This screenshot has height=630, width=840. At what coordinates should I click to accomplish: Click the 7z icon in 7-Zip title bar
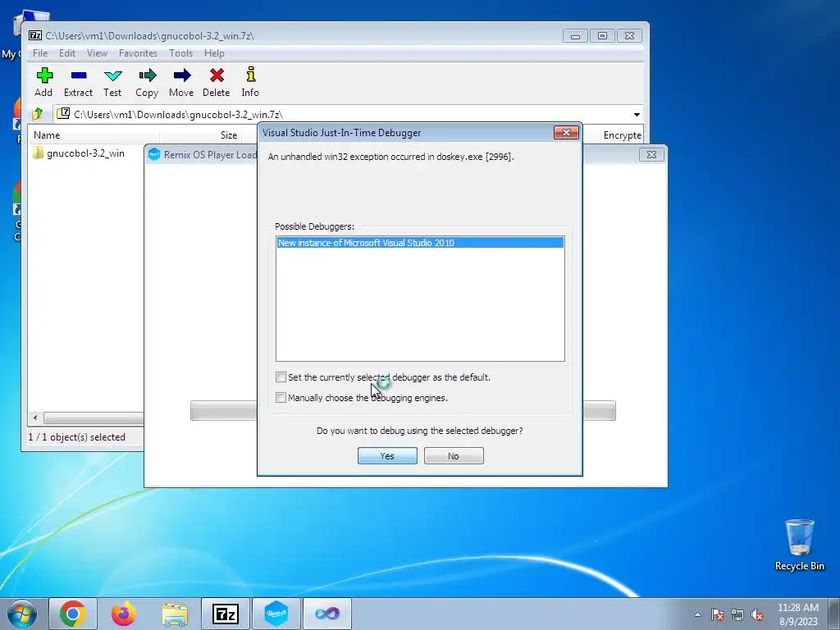[35, 35]
